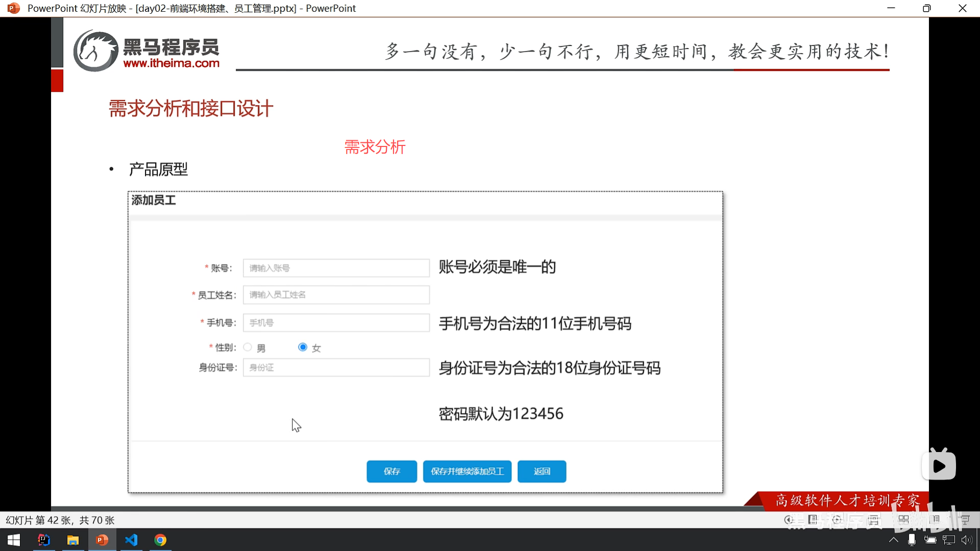980x551 pixels.
Task: Open the volume control in system tray
Action: click(x=966, y=540)
